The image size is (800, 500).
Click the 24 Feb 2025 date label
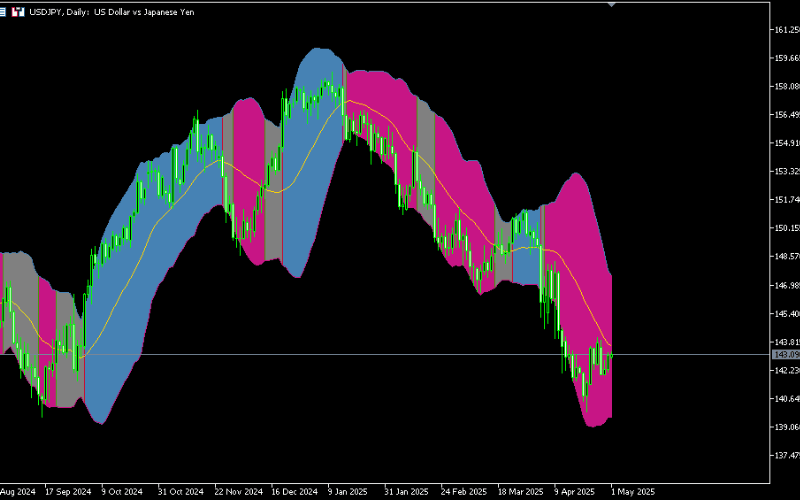465,492
